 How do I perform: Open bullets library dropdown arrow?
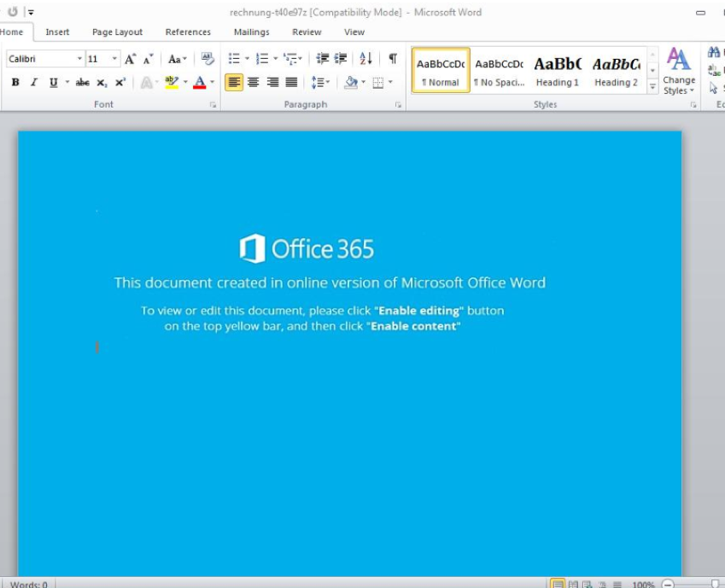(x=247, y=58)
